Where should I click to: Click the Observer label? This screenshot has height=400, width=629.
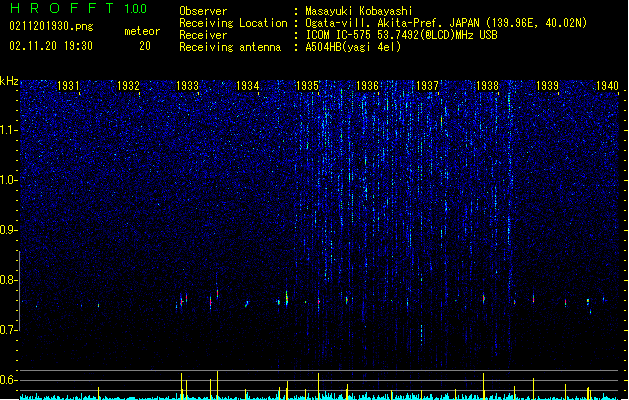203,11
